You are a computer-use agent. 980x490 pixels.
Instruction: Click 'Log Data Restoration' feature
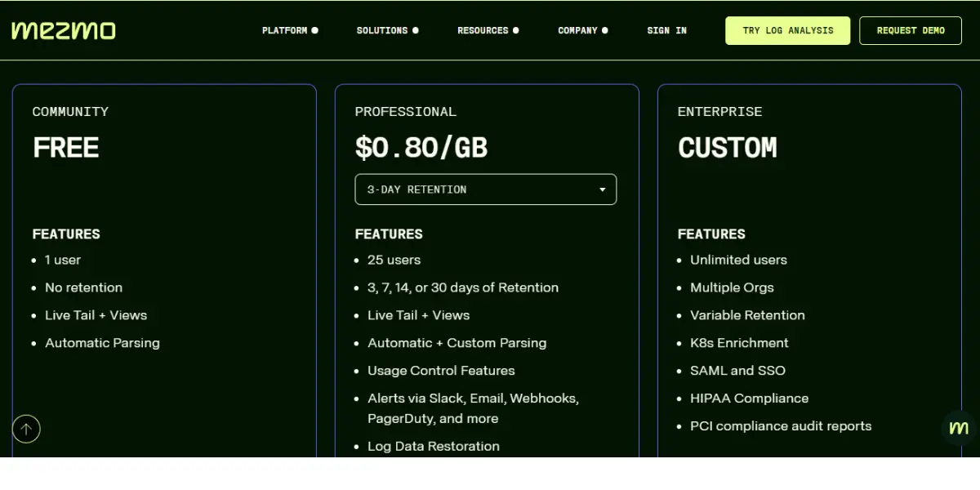pyautogui.click(x=434, y=446)
